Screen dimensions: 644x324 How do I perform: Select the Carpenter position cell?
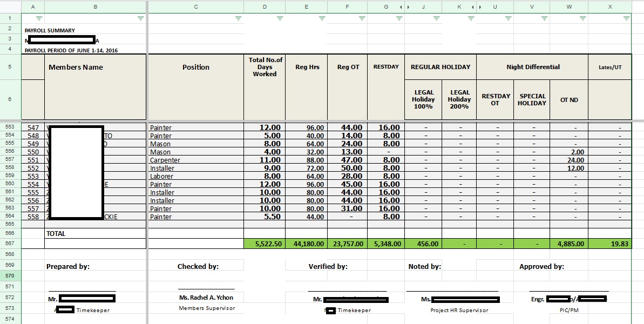(196, 160)
